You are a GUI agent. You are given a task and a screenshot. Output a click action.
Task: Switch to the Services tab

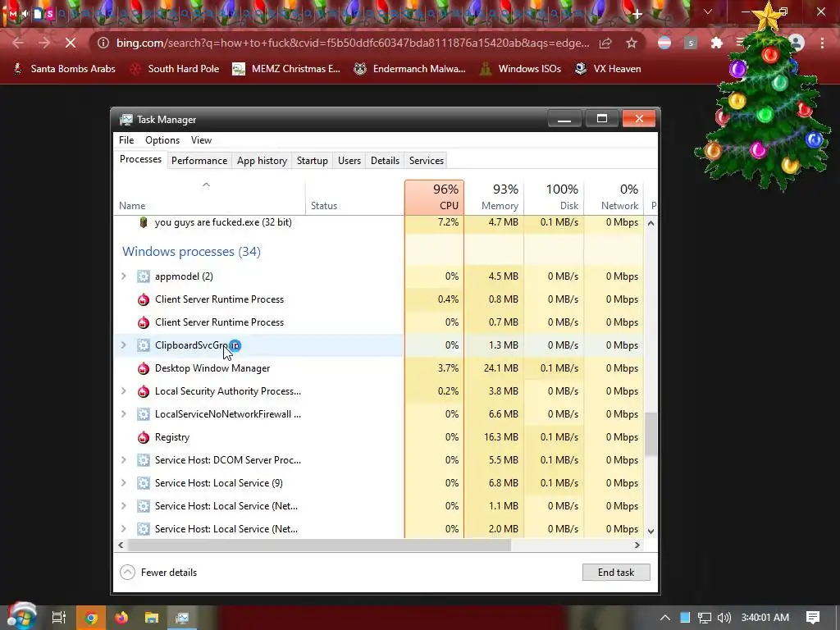[x=427, y=161]
